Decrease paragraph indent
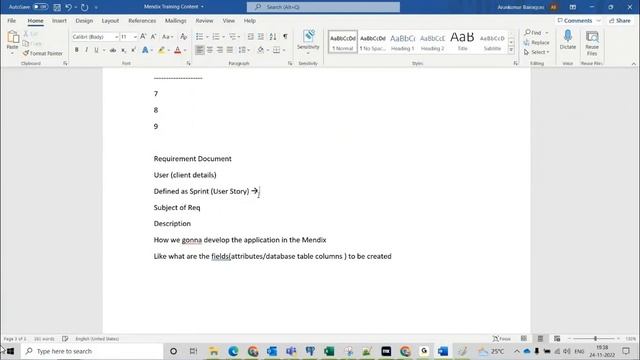Viewport: 640px width, 360px height. pyautogui.click(x=251, y=37)
